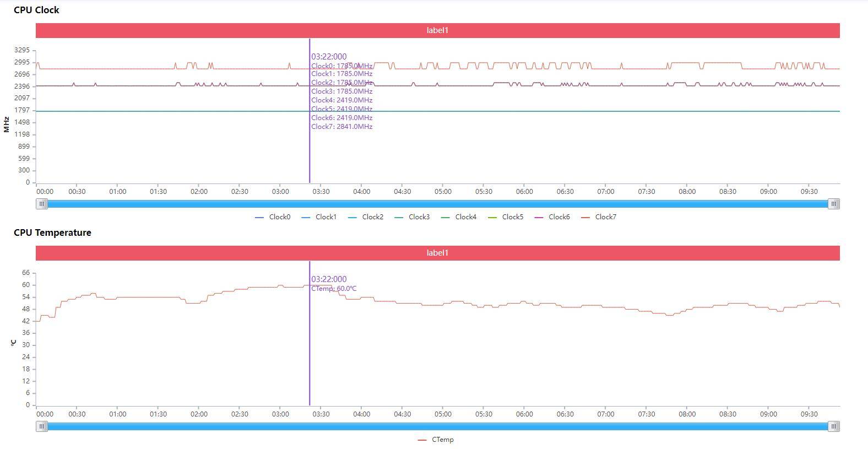Click Clock1: 1785.0MHz tooltip value
Screen dimensions: 868x449
pos(341,74)
